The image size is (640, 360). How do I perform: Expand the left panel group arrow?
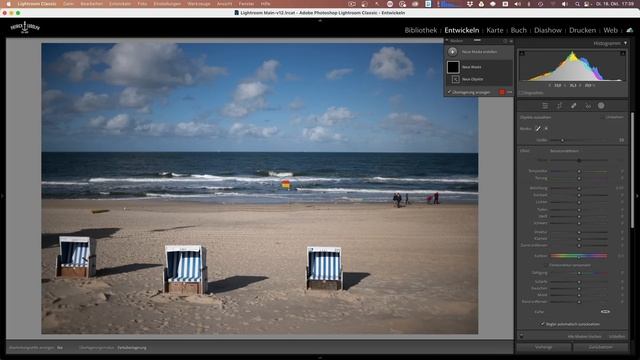pyautogui.click(x=2, y=196)
